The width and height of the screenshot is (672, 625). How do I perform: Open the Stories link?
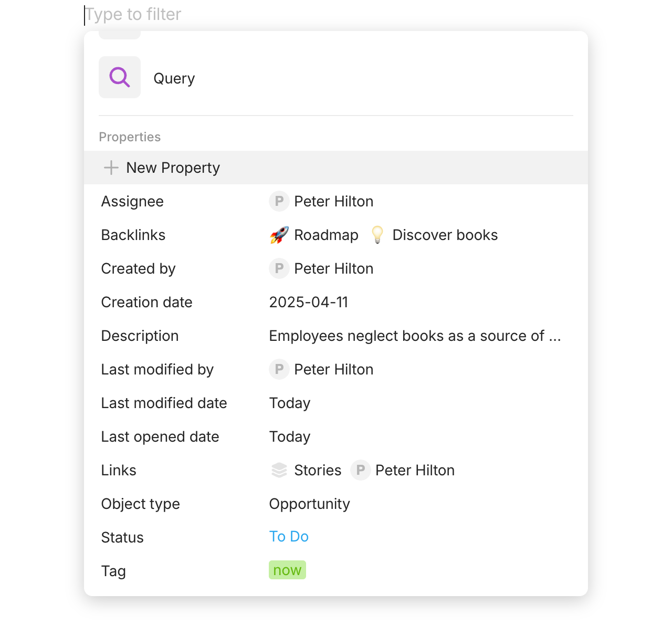318,471
